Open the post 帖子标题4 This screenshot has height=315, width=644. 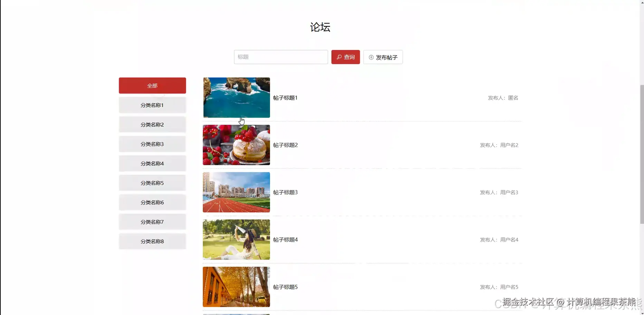[x=285, y=239]
